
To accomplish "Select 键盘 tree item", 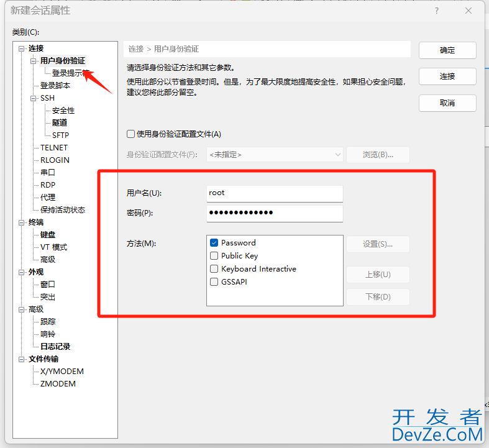I will coord(48,235).
